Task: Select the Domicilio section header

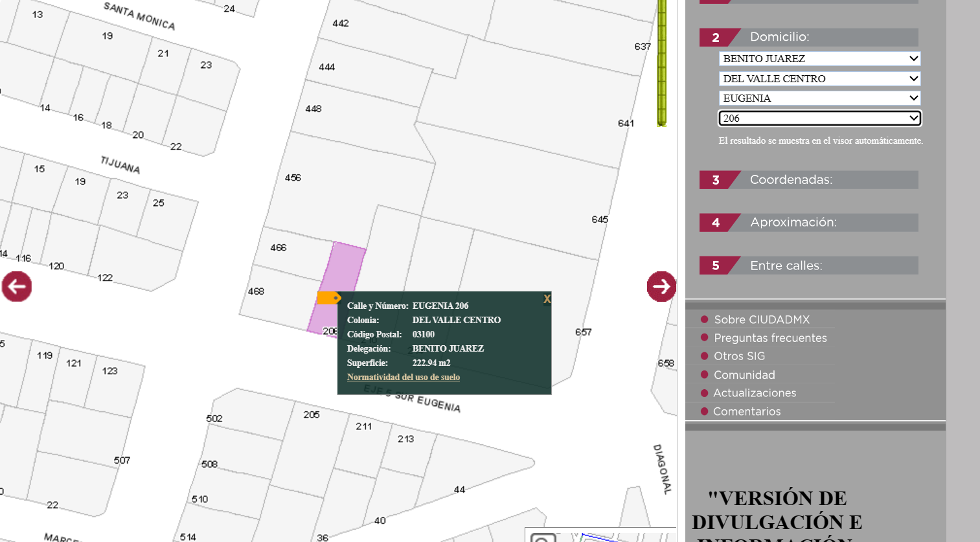Action: (808, 37)
